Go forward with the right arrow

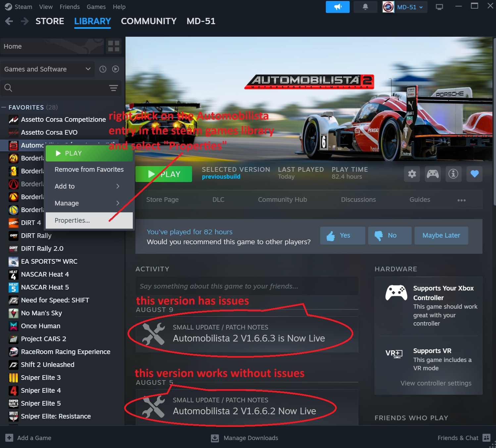25,21
